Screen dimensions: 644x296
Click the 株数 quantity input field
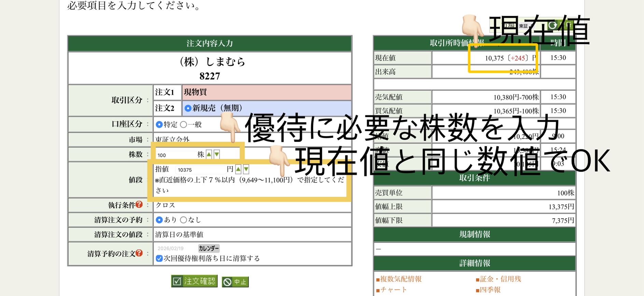[176, 155]
